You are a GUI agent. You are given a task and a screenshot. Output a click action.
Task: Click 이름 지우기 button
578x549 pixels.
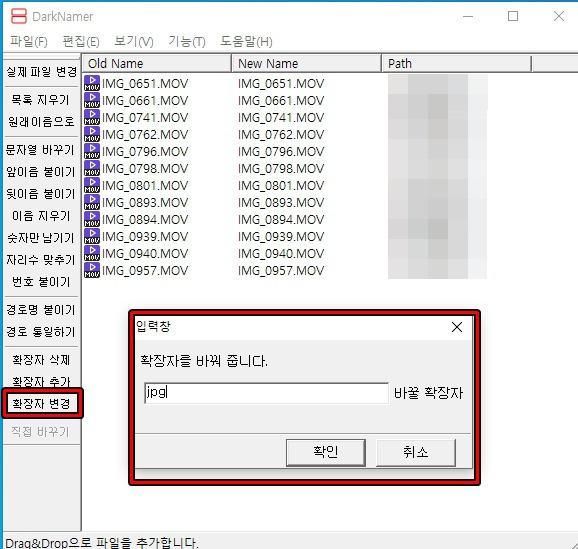pos(41,215)
